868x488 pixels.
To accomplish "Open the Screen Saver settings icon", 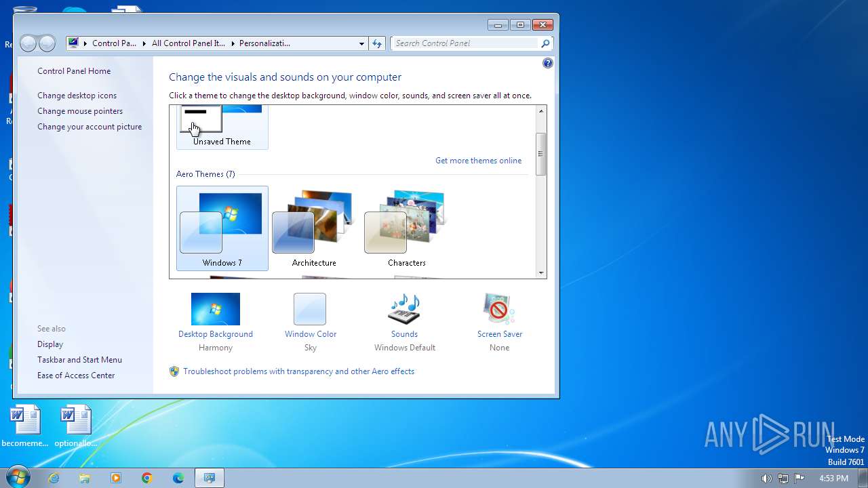I will (499, 309).
